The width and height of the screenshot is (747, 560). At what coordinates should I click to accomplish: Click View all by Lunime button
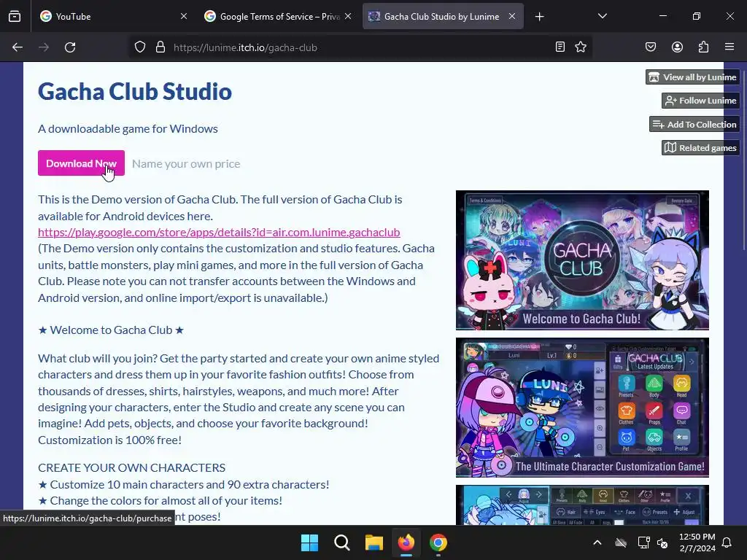[693, 77]
